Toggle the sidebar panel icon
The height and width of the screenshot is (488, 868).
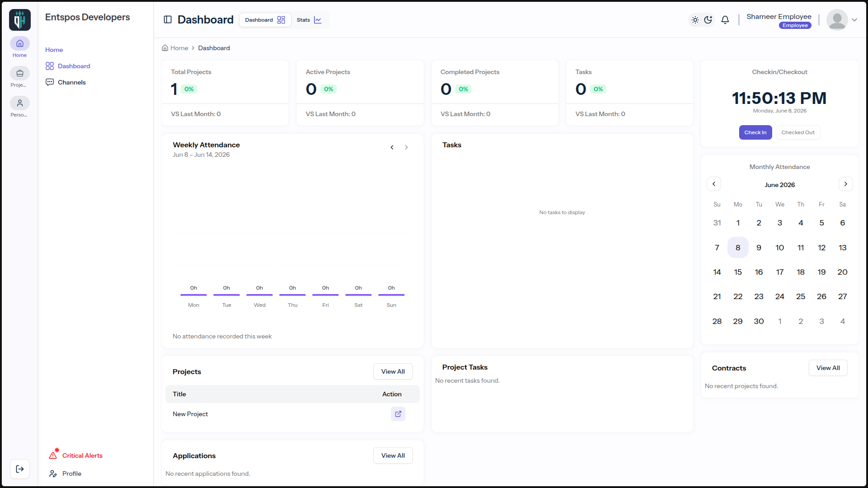168,19
